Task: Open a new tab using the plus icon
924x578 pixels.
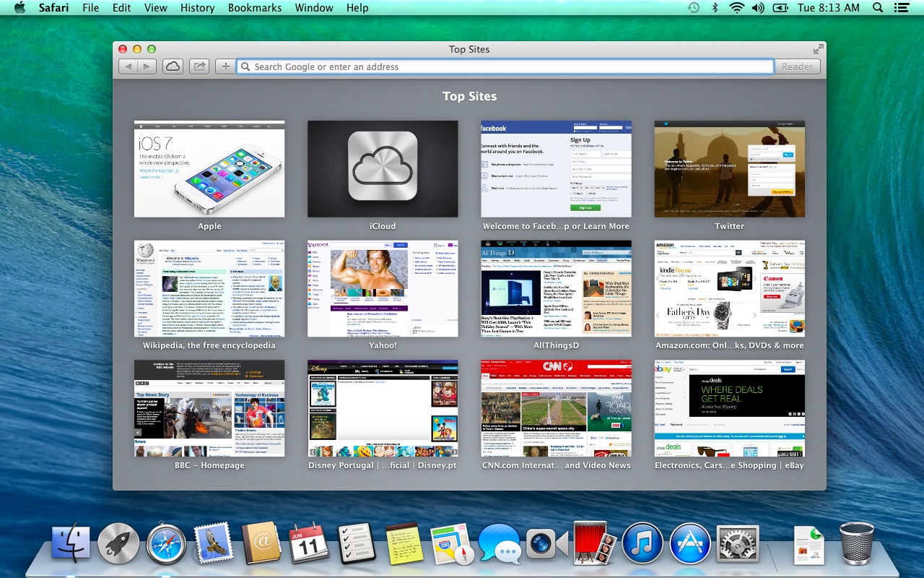Action: click(225, 66)
